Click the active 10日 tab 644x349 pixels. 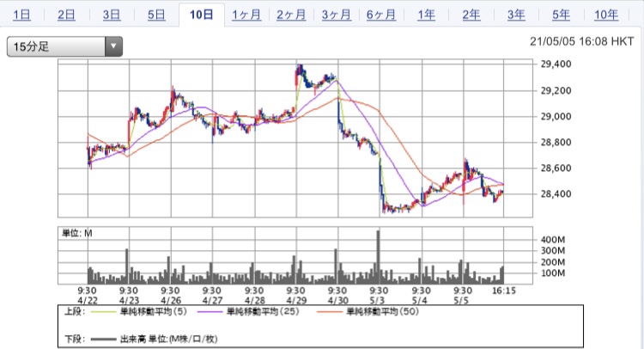[x=202, y=15]
